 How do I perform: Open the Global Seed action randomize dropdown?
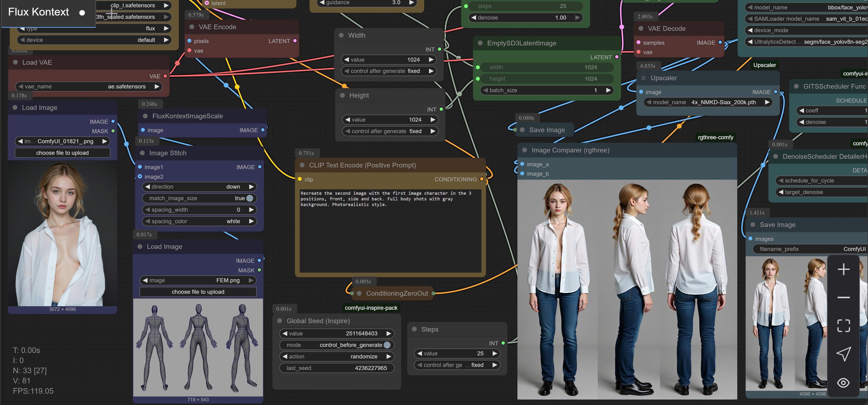[x=337, y=357]
